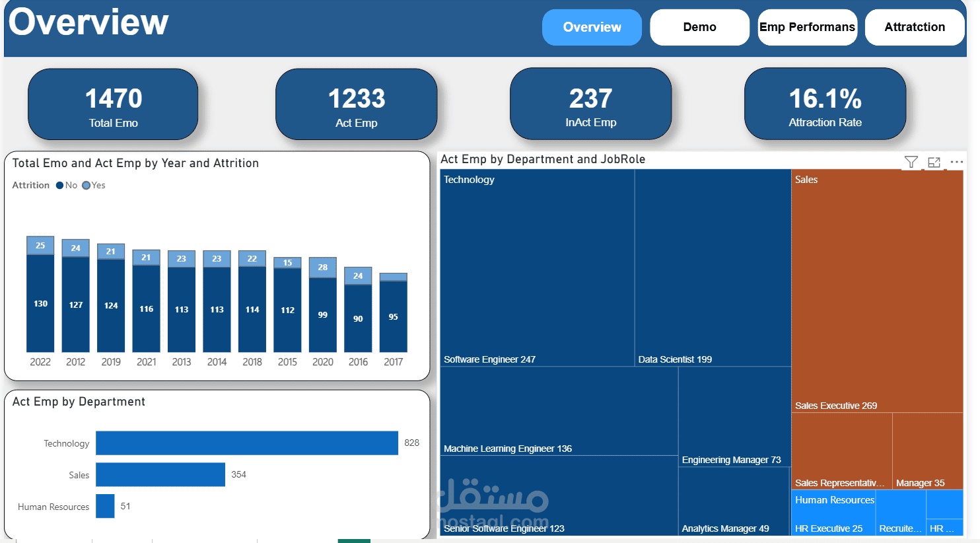Click the Human Resources bar showing 51
The height and width of the screenshot is (543, 980).
(104, 506)
